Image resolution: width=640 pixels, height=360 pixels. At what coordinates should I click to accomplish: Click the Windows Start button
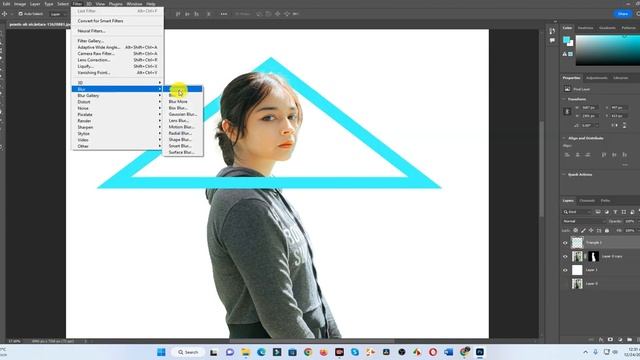[161, 352]
